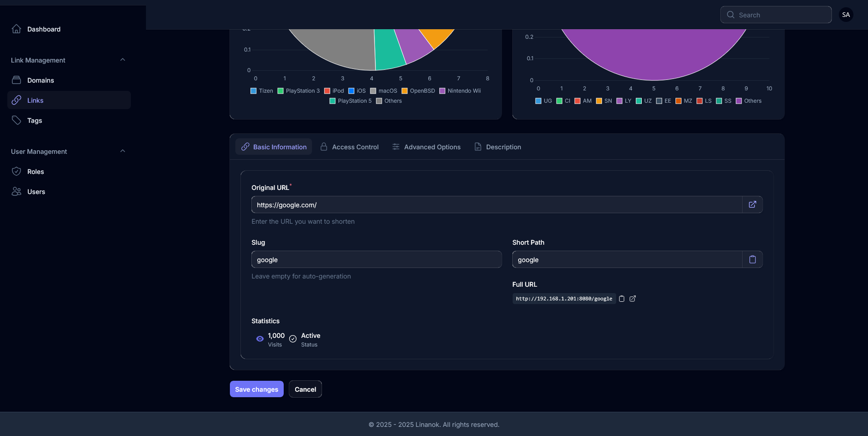Image resolution: width=868 pixels, height=436 pixels.
Task: Toggle MZ country legend swatch
Action: click(678, 101)
